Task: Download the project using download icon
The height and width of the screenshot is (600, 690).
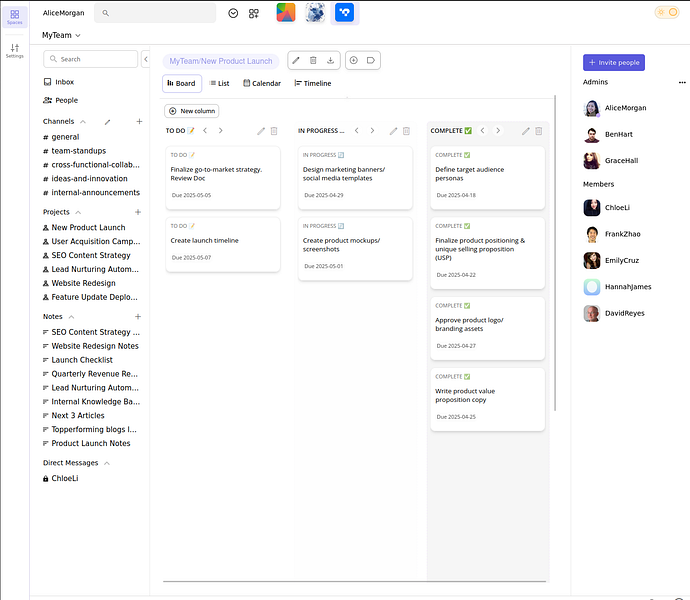Action: pyautogui.click(x=330, y=60)
